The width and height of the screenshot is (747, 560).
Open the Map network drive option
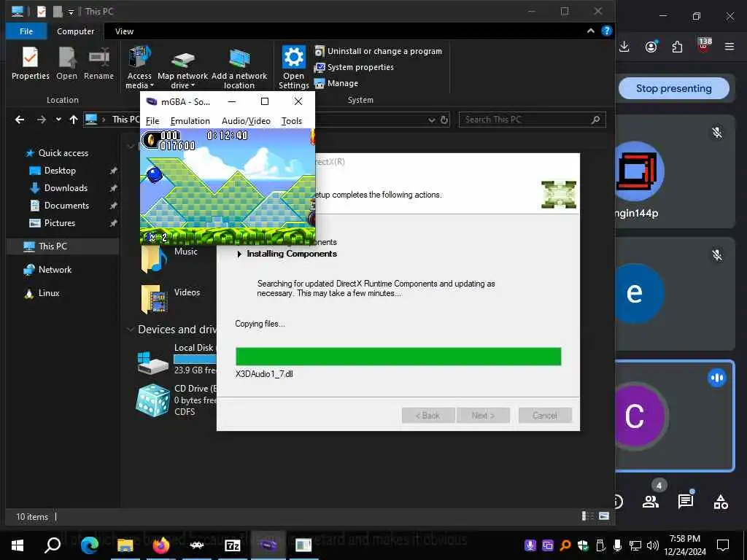coord(182,68)
